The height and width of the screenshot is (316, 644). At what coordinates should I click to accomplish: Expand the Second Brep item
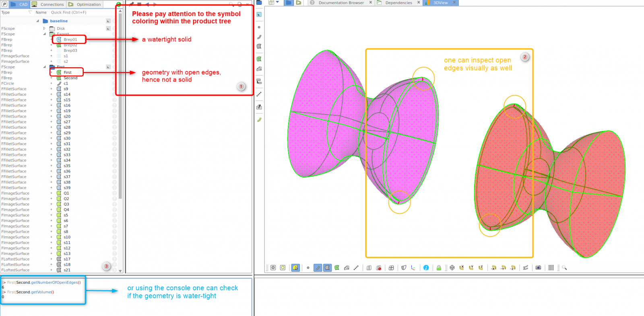[x=51, y=78]
